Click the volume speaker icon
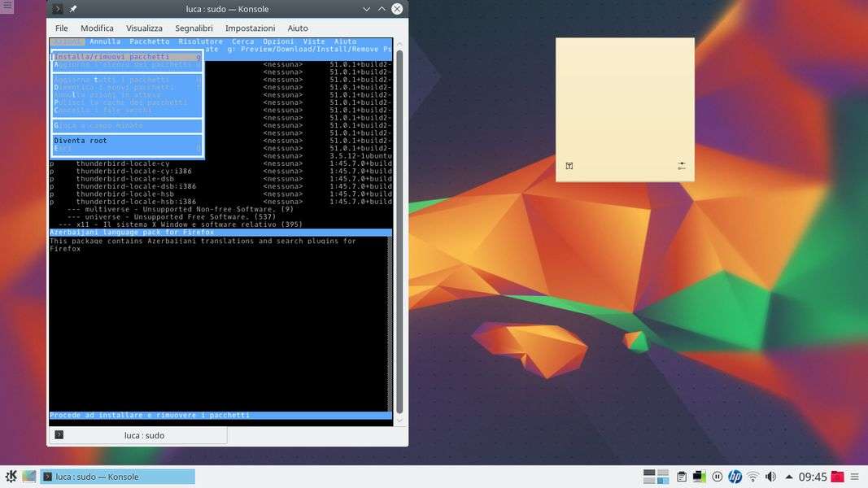The width and height of the screenshot is (868, 488). 770,477
